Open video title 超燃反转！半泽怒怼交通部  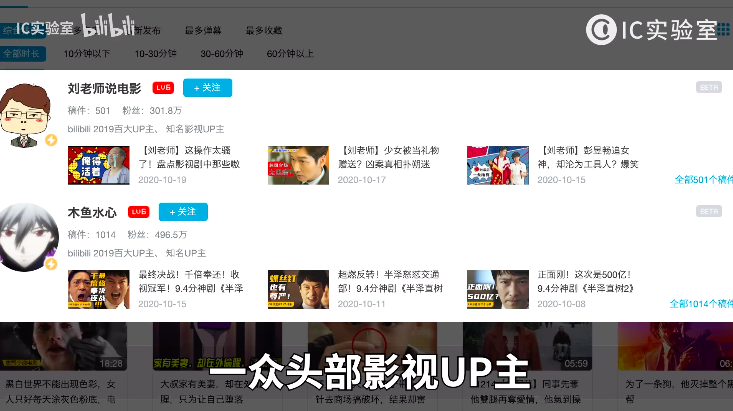click(x=390, y=281)
